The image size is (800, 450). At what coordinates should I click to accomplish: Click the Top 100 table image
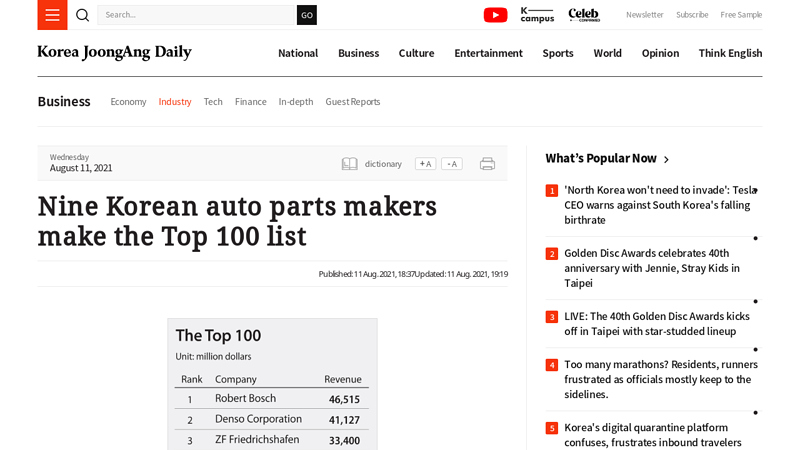pos(272,384)
